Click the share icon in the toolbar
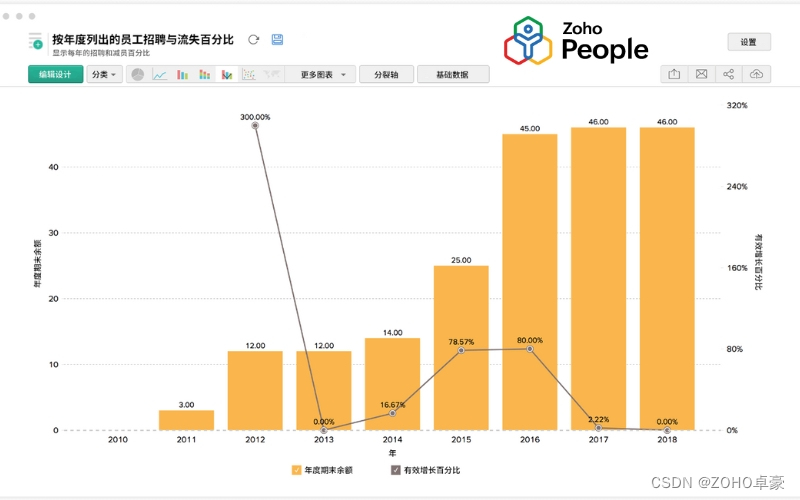This screenshot has width=800, height=500. click(x=729, y=74)
